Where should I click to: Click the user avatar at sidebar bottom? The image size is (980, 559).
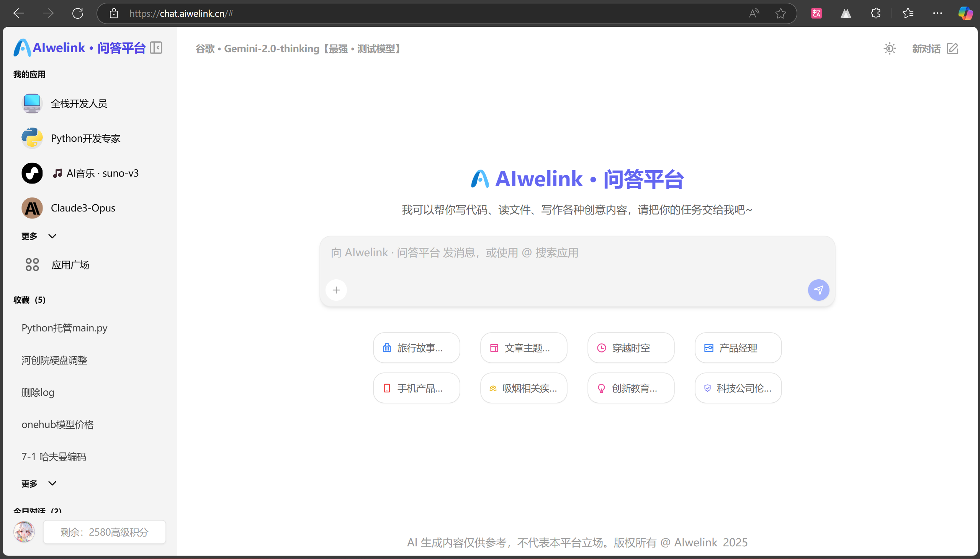click(24, 532)
